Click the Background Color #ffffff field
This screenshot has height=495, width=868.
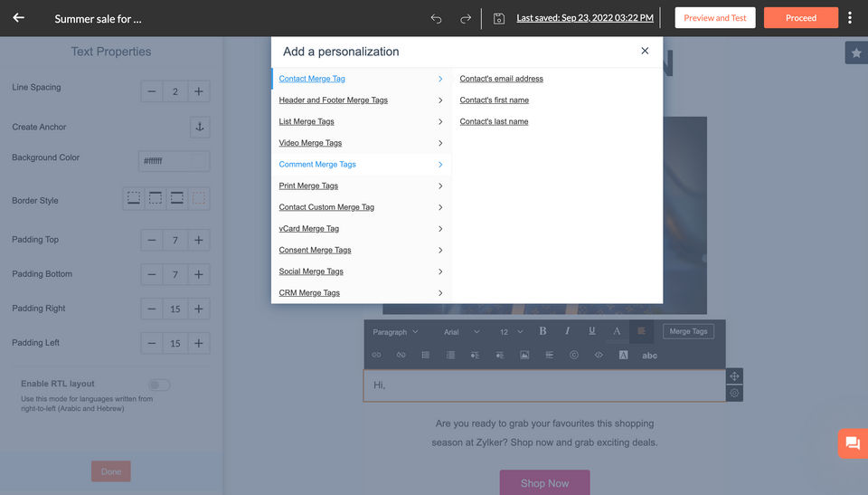click(x=175, y=161)
